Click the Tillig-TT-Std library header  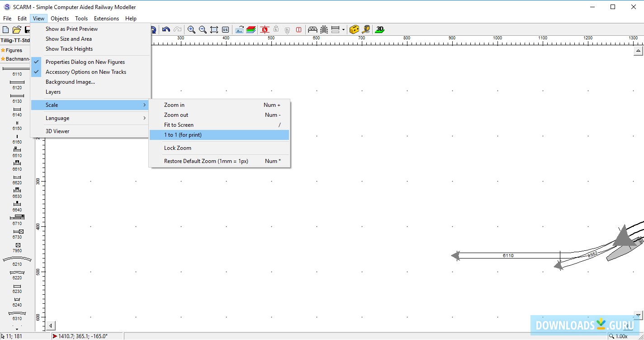[15, 40]
